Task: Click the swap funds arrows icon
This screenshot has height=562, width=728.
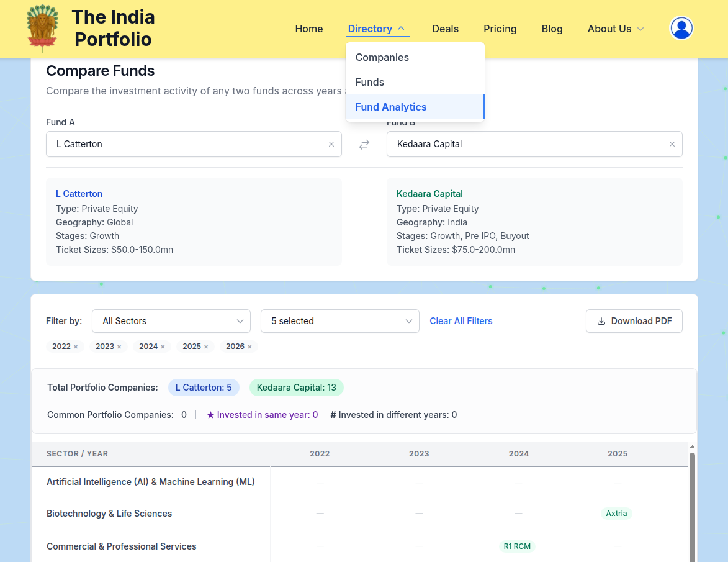Action: [364, 145]
